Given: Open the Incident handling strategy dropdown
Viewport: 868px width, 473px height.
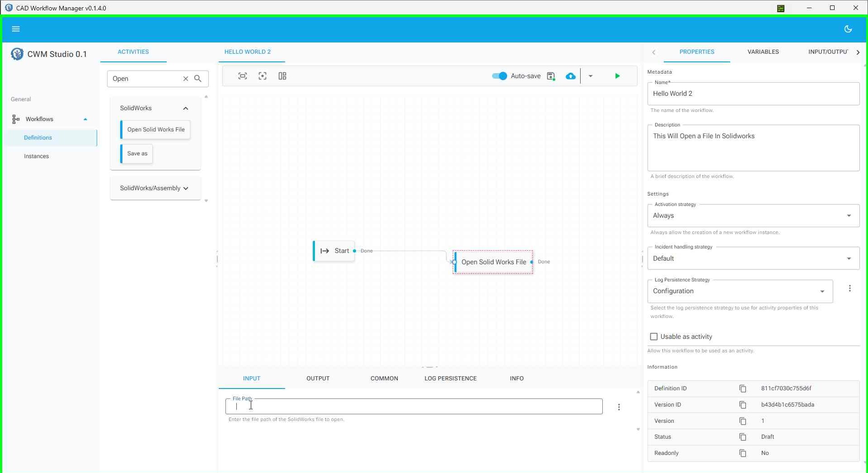Looking at the screenshot, I should 753,258.
